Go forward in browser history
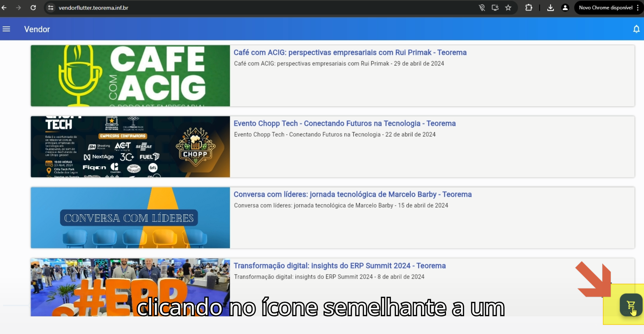Viewport: 644px width, 334px height. click(x=18, y=7)
